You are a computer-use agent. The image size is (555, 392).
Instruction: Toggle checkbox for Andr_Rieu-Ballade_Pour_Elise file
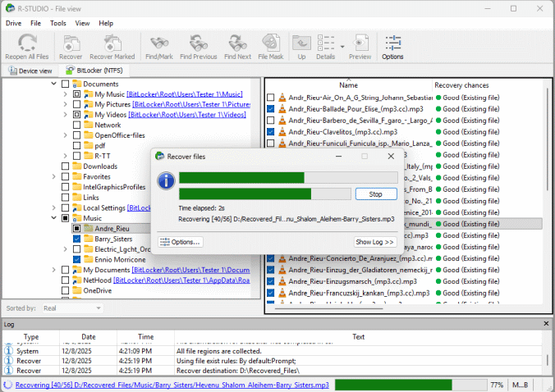tap(271, 108)
